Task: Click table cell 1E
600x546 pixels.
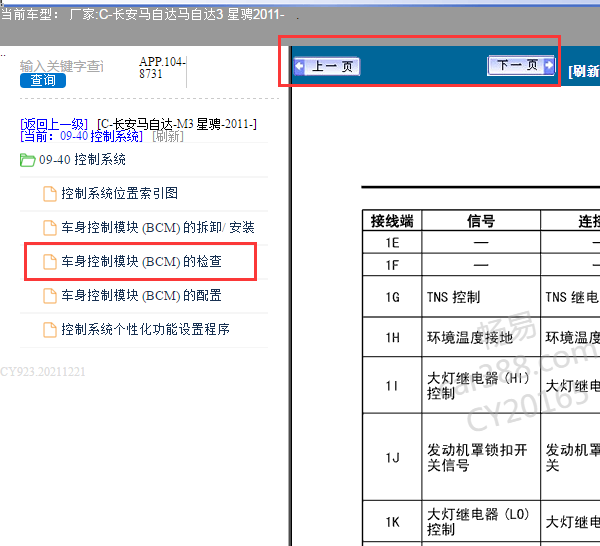Action: point(392,243)
